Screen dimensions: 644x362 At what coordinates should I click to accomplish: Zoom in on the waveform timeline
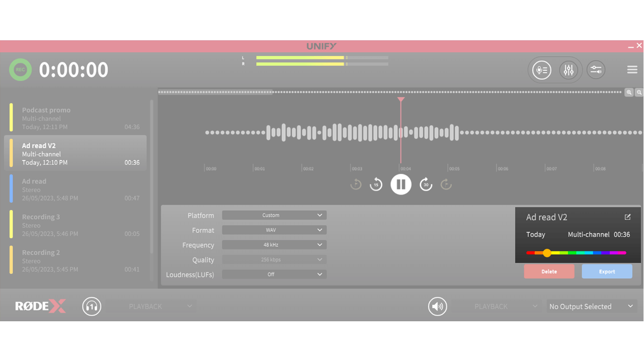pyautogui.click(x=629, y=92)
